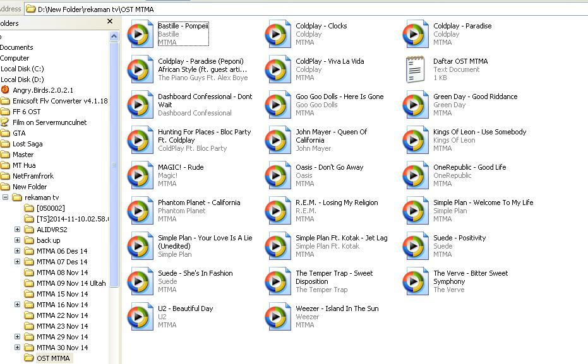588x364 pixels.
Task: Open the Angry.Birds.2.0.2.1 tree item
Action: point(37,90)
